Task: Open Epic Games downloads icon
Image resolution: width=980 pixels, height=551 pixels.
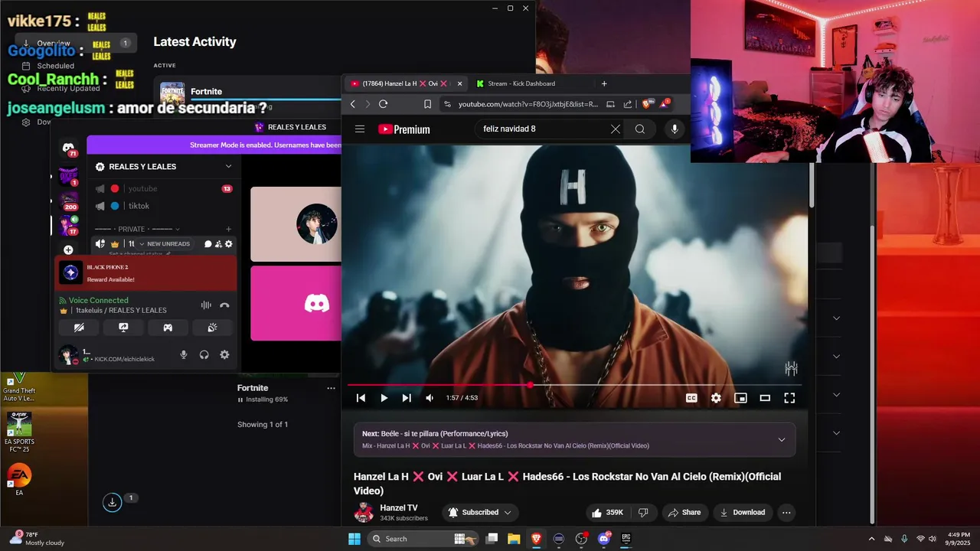Action: (x=112, y=502)
